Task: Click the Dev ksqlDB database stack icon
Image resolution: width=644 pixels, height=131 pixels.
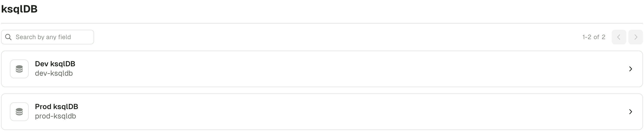Action: tap(19, 69)
